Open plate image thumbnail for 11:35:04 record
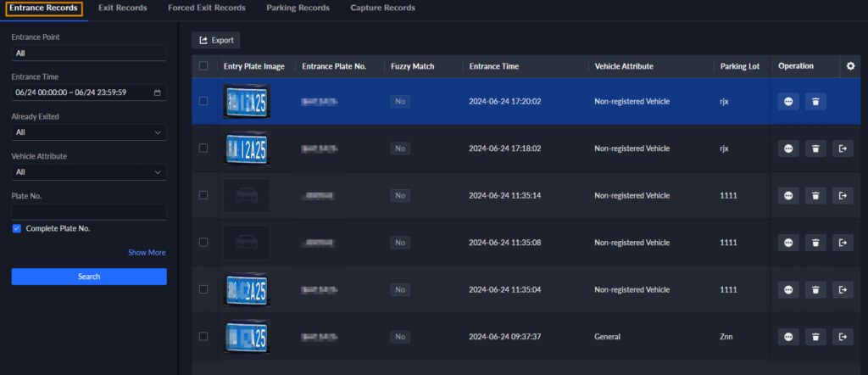This screenshot has height=375, width=868. coord(247,289)
